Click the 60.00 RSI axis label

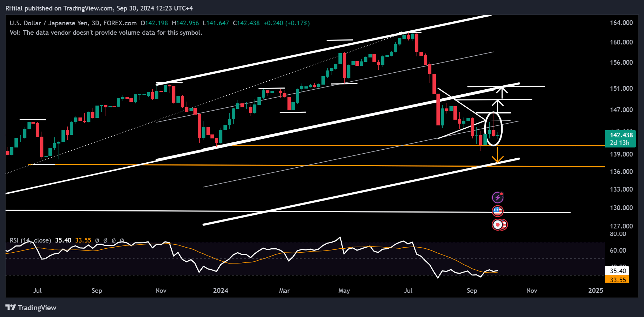pos(618,250)
